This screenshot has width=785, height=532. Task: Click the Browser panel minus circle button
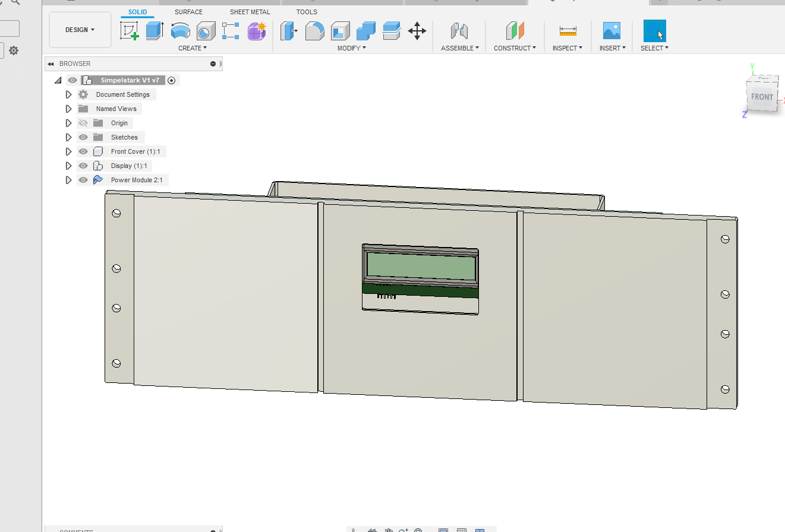click(213, 64)
